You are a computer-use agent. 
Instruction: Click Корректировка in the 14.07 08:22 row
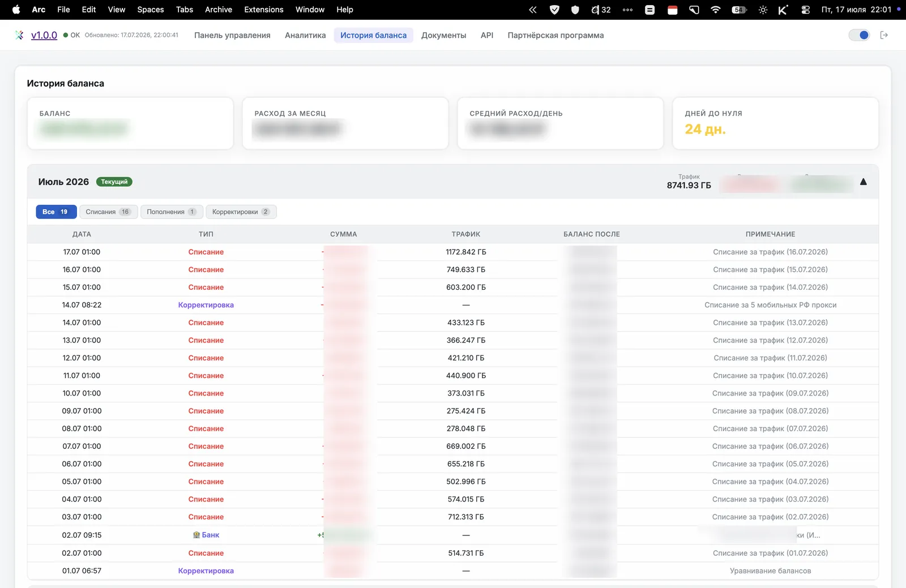[206, 305]
